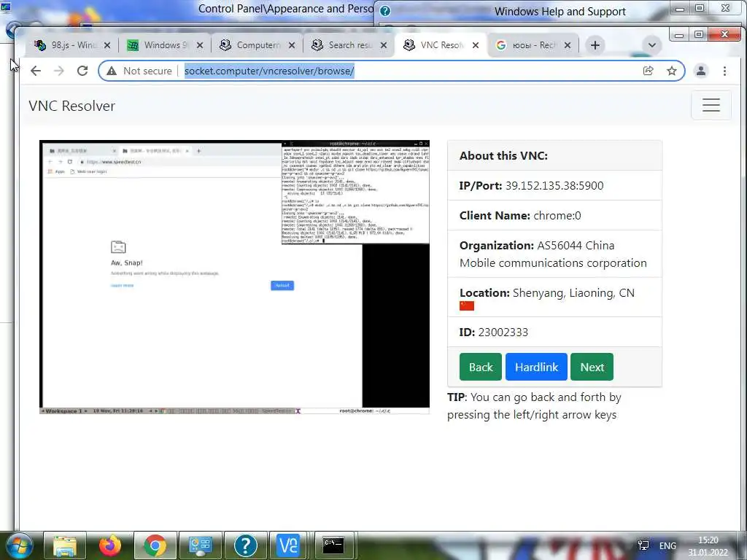Select the Organization AS56044 China Mobile text
The image size is (747, 560).
click(553, 254)
